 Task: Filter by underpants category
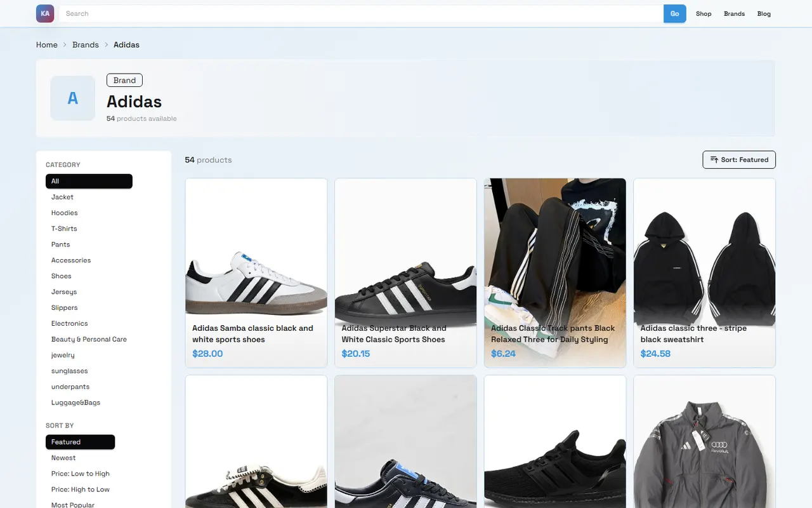70,387
